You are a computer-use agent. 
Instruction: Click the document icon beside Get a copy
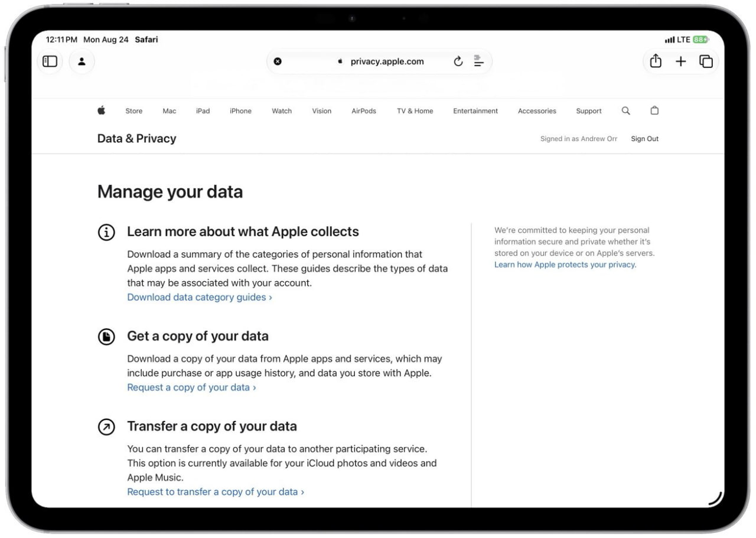point(106,337)
